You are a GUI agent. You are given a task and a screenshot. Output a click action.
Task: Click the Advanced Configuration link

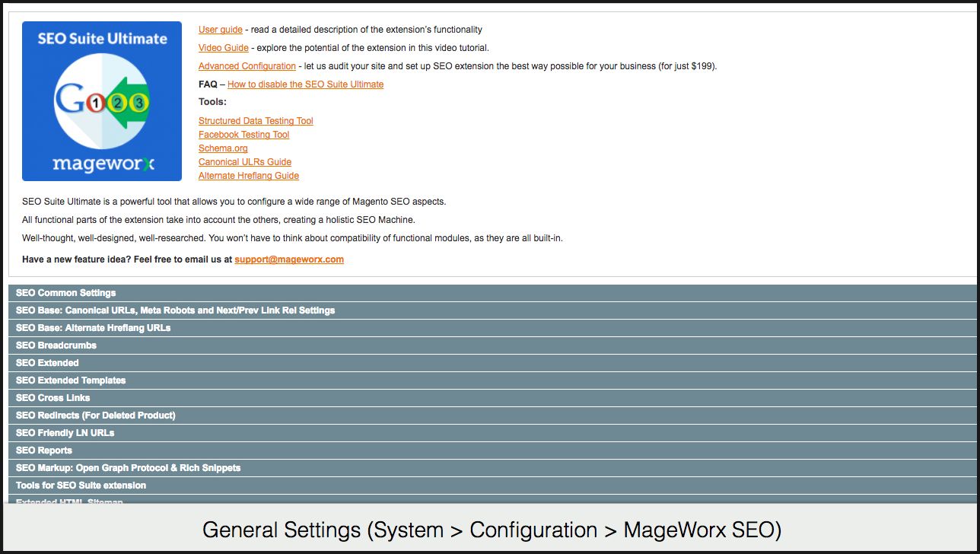point(247,66)
